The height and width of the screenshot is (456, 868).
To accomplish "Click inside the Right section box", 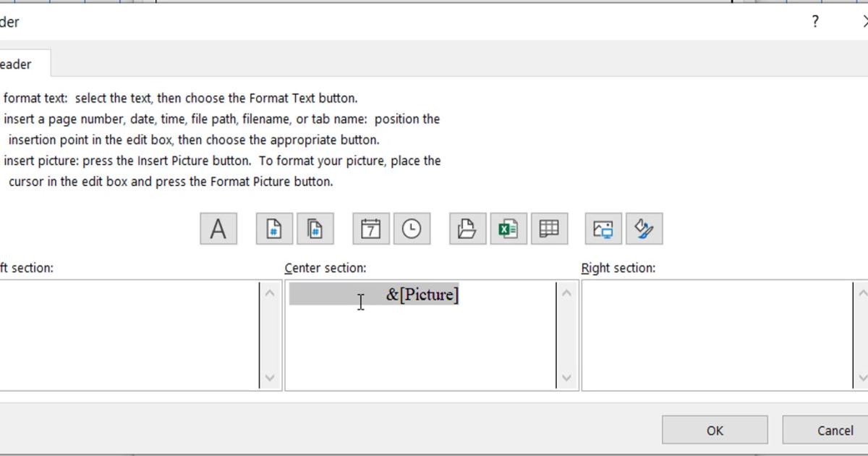I will [716, 334].
